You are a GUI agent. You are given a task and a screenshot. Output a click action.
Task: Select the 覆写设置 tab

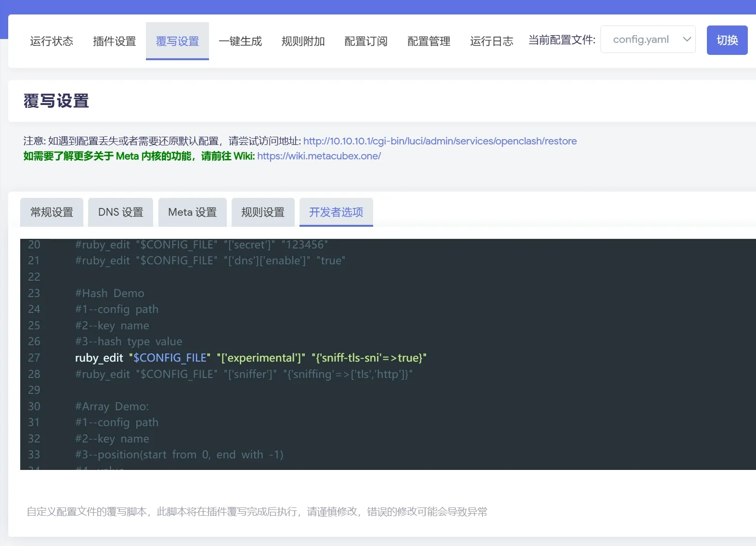[177, 41]
